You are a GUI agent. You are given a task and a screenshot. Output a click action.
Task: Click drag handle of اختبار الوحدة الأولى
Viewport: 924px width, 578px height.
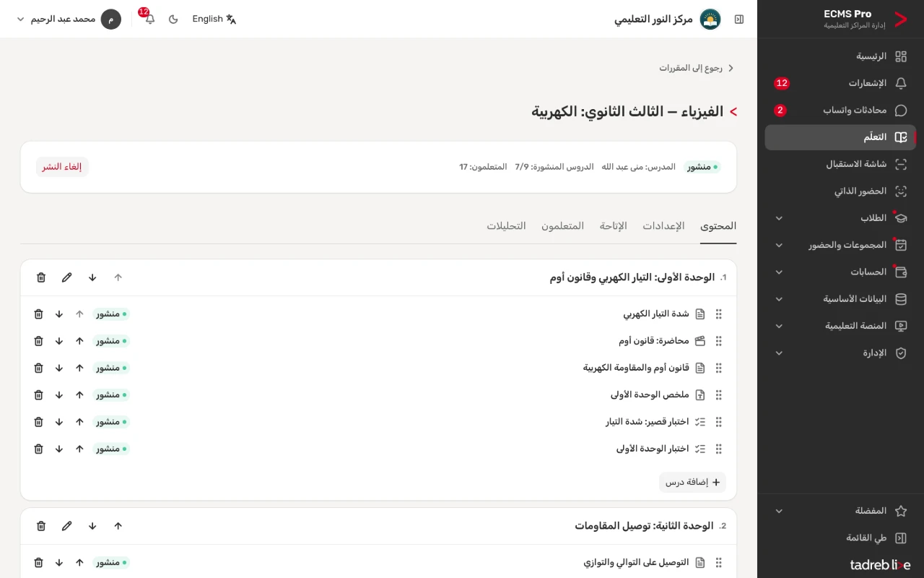pos(718,449)
